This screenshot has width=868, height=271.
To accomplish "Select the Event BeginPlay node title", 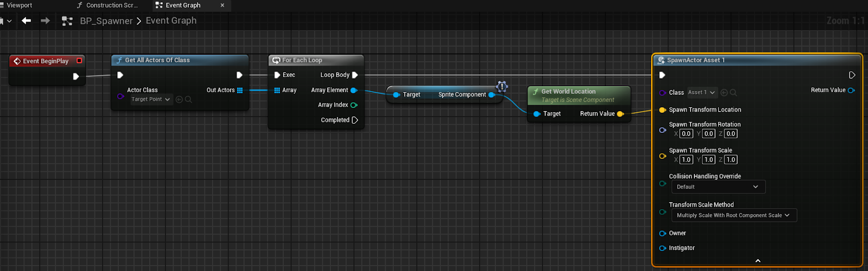I will [x=46, y=61].
